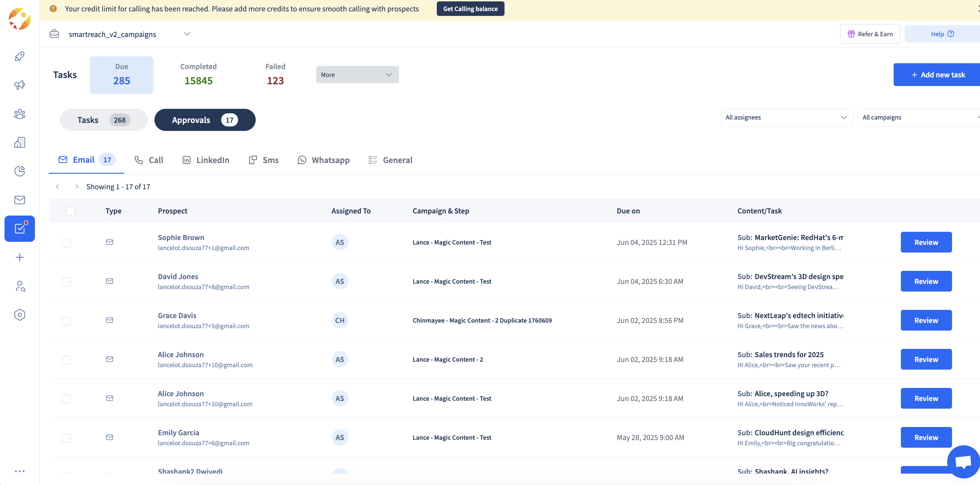Open the Prospects people icon
980x485 pixels.
(19, 114)
